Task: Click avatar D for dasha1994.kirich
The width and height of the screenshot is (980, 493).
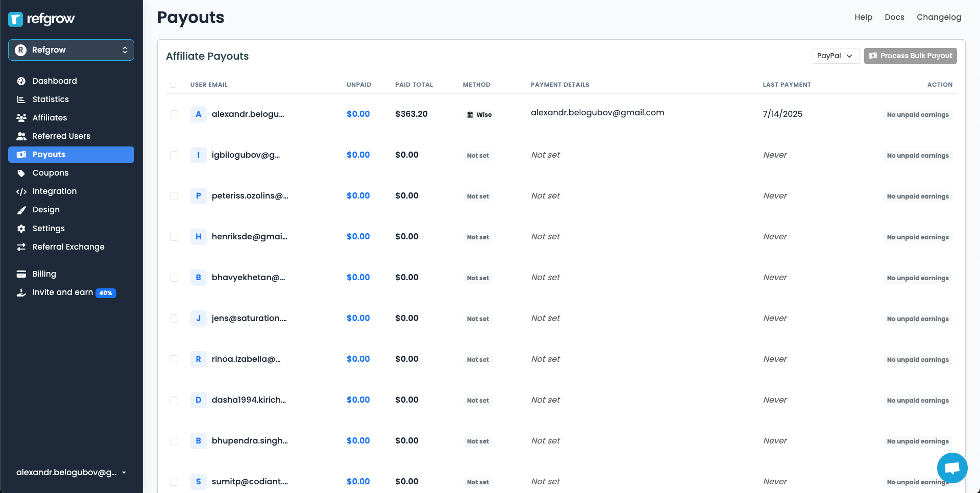Action: [199, 400]
